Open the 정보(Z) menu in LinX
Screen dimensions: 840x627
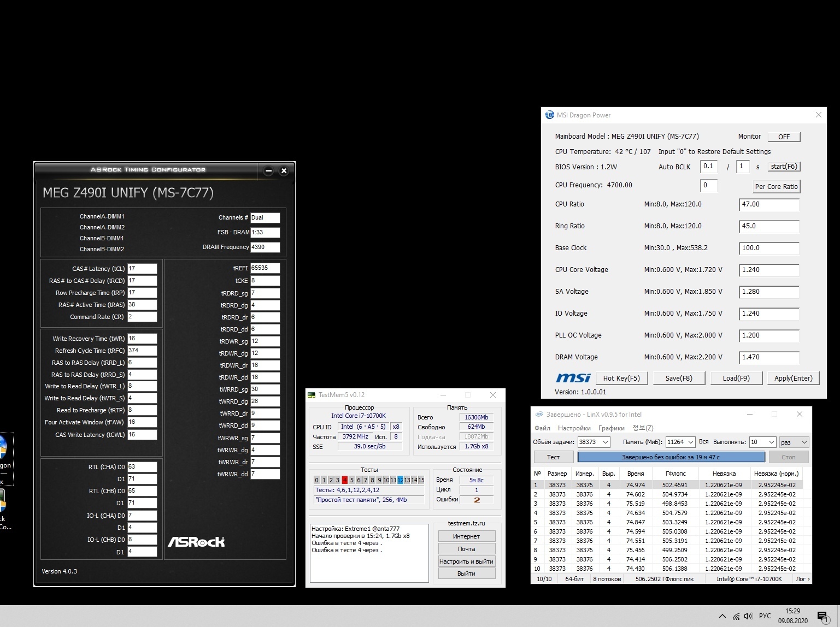[643, 428]
